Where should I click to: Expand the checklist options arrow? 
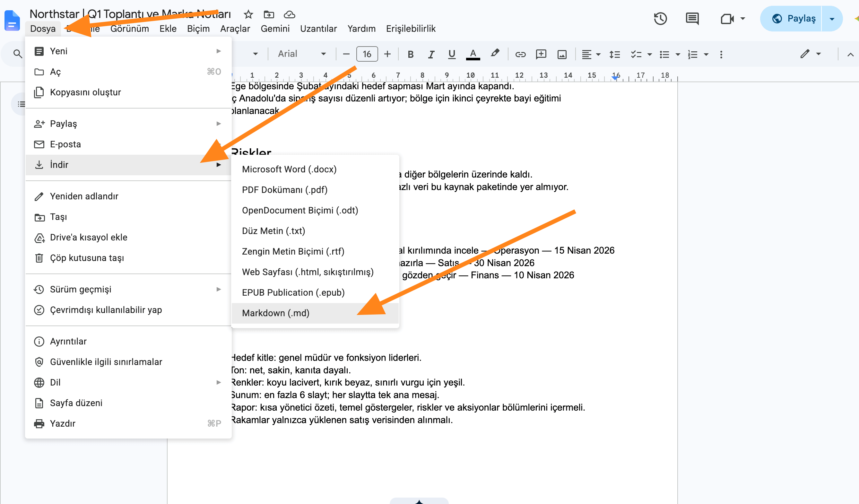tap(649, 54)
